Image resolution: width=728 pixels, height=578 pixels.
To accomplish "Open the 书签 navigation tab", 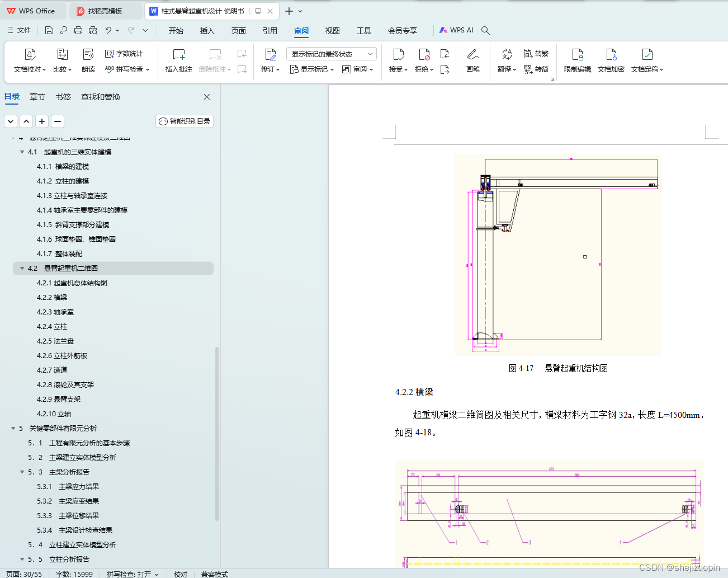I will pos(63,97).
